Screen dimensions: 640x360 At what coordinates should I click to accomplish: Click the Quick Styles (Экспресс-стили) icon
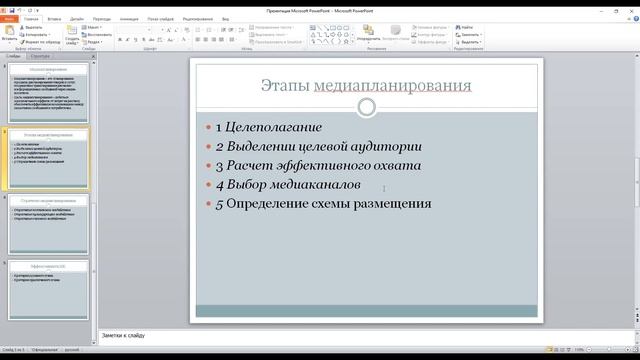coord(395,30)
